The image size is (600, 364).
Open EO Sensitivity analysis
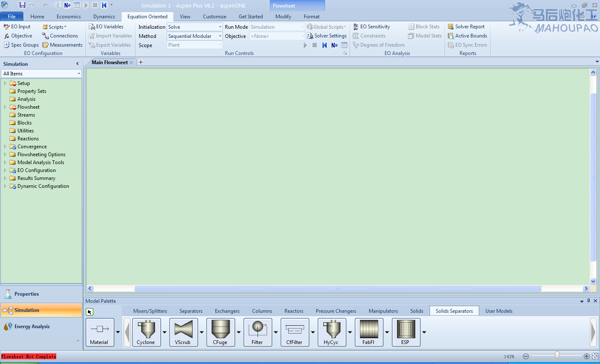(372, 27)
